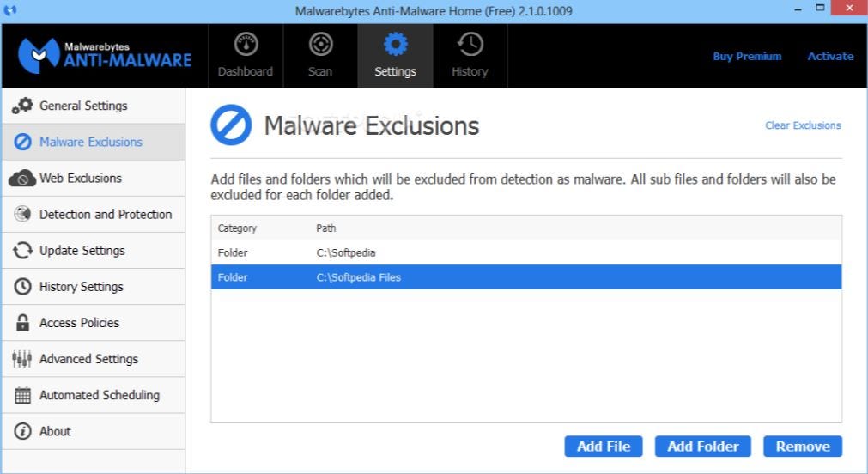Open General Settings section
Image resolution: width=868 pixels, height=474 pixels.
94,106
